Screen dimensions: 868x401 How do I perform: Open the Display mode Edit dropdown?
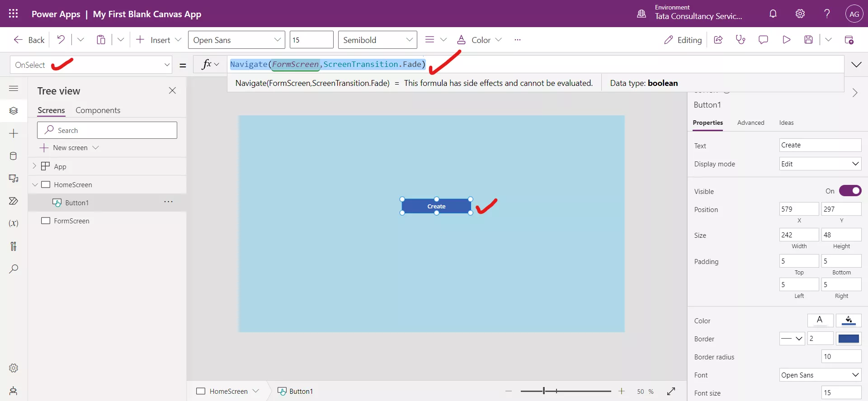(820, 164)
